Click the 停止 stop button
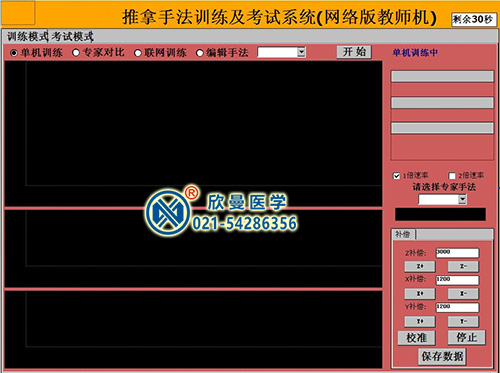 466,337
